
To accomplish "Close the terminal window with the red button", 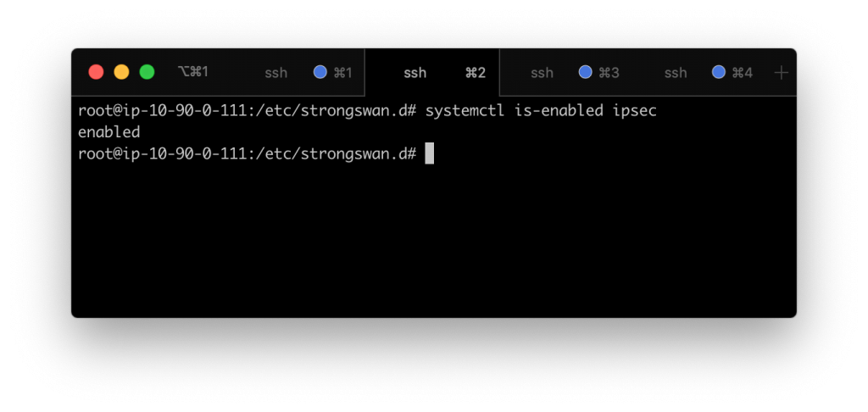I will [96, 73].
